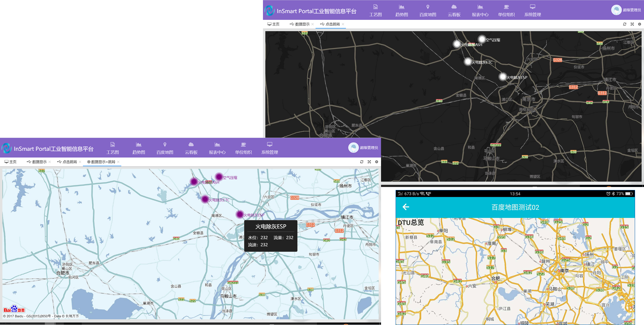Click the purple 空气压缩 marker on light map
Image resolution: width=644 pixels, height=325 pixels.
pyautogui.click(x=219, y=177)
